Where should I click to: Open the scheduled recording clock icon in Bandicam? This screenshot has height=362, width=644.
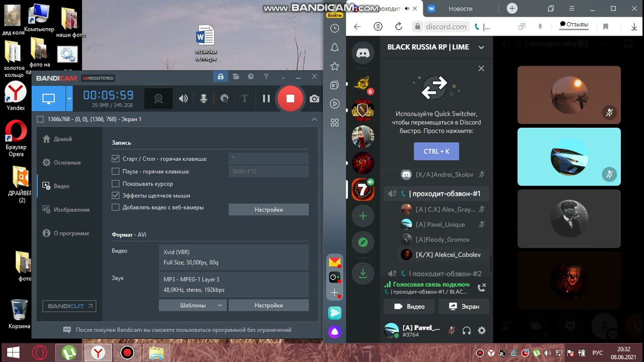tap(251, 77)
